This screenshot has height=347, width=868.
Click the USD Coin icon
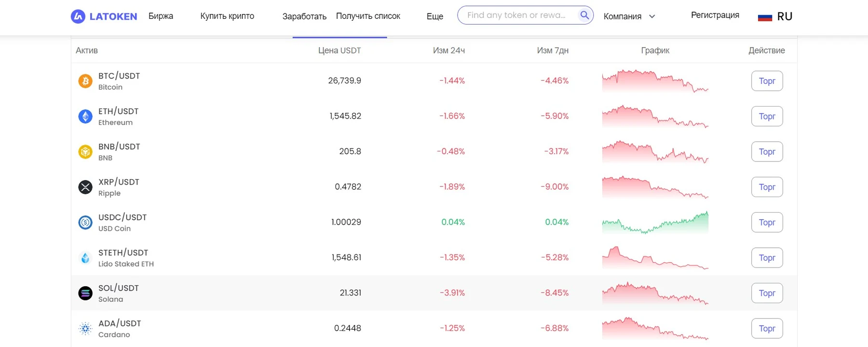click(85, 222)
